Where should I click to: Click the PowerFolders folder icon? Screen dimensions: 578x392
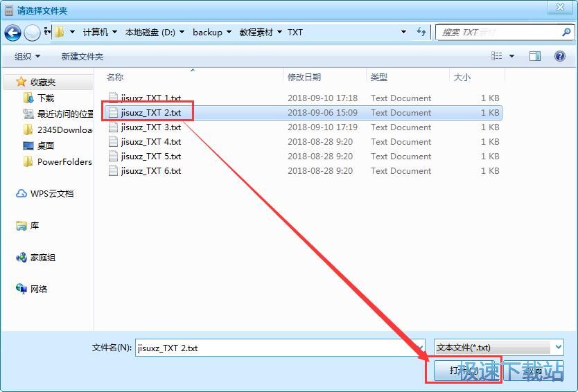pyautogui.click(x=28, y=162)
